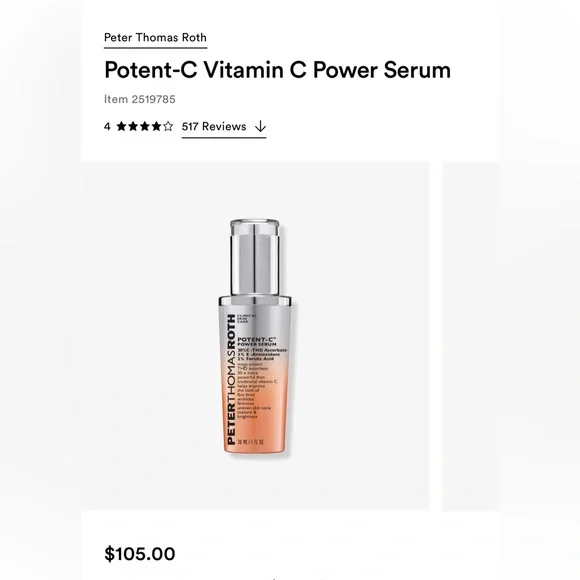The height and width of the screenshot is (580, 580).
Task: Open the main serum bottle product image
Action: pos(255,336)
